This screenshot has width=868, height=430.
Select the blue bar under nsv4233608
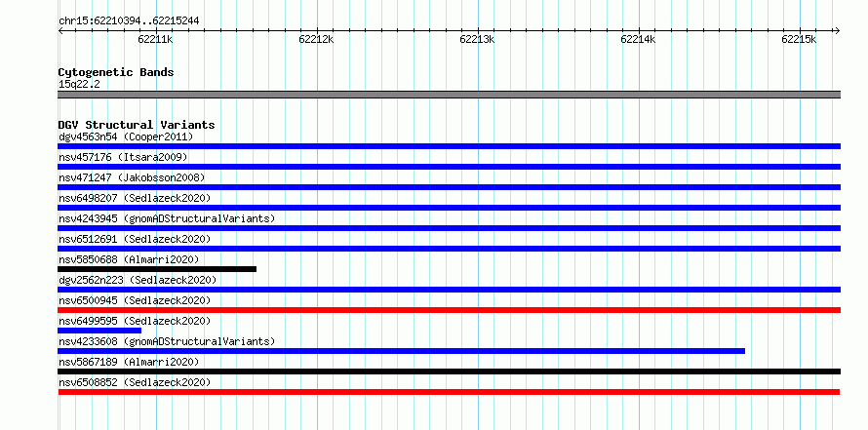point(402,351)
